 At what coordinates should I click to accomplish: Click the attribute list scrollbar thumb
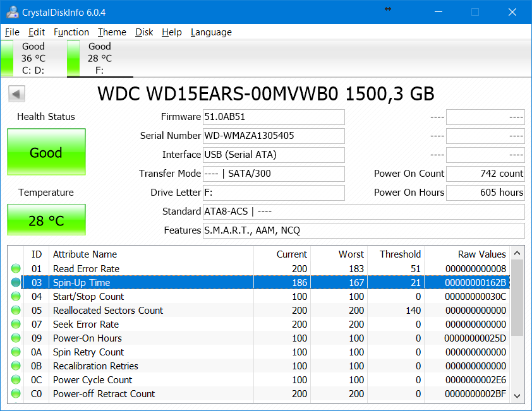517,298
